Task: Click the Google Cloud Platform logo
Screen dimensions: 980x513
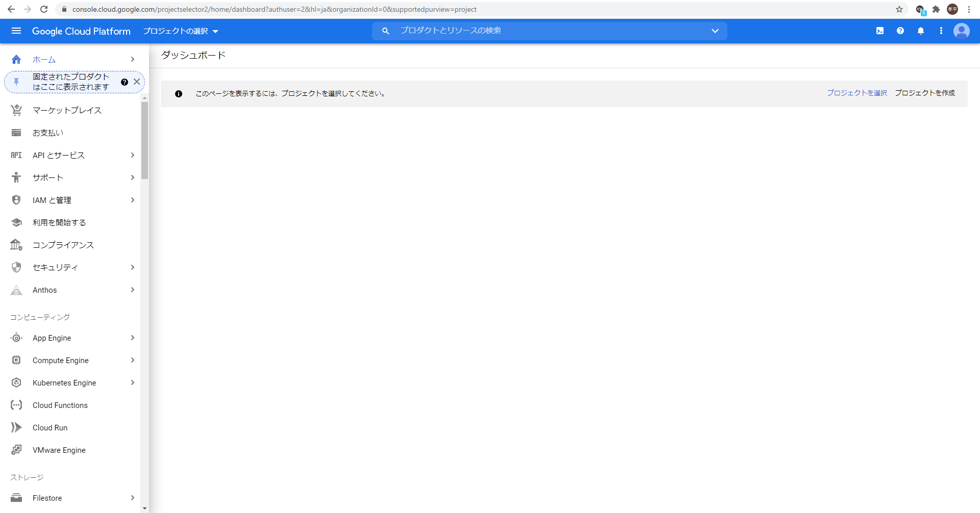Action: click(x=81, y=31)
